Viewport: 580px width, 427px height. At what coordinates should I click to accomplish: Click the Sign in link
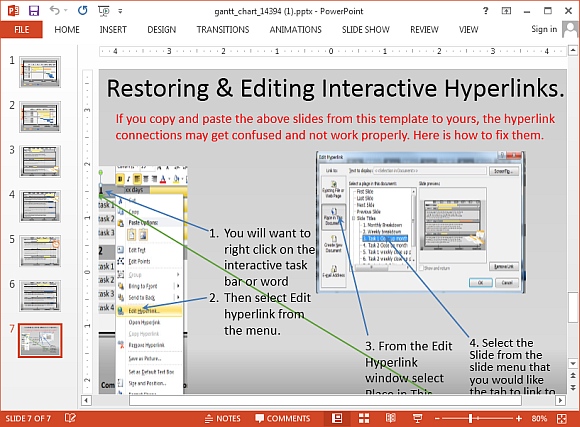544,29
